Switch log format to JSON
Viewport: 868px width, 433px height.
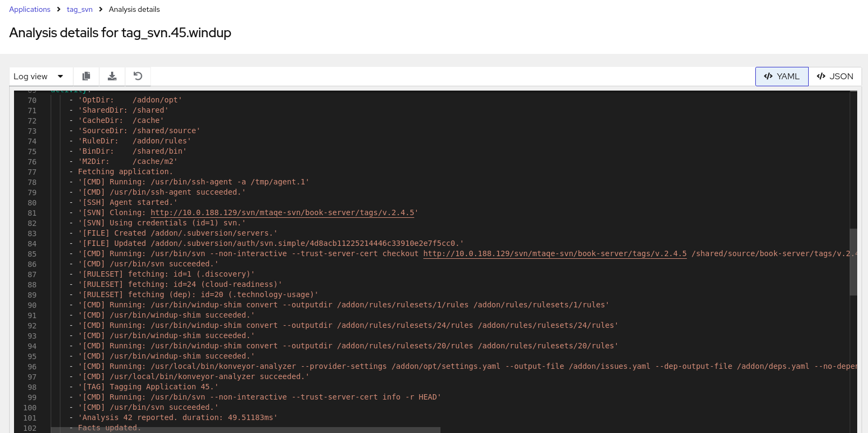point(835,77)
